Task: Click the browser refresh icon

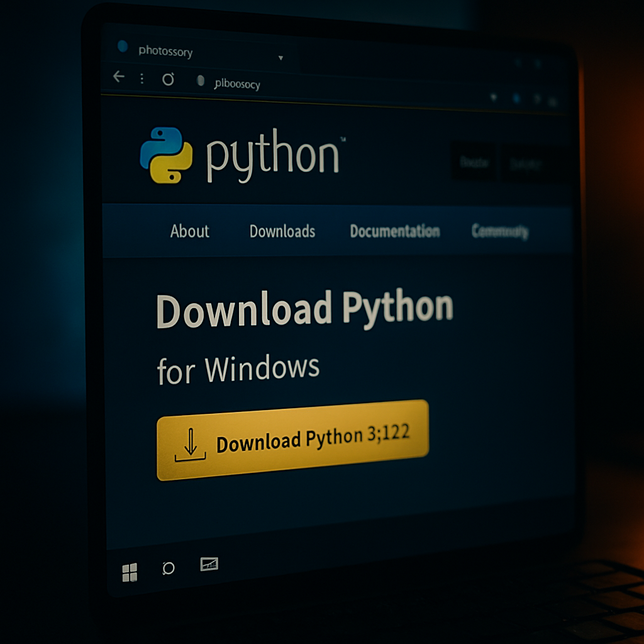Action: pos(167,79)
